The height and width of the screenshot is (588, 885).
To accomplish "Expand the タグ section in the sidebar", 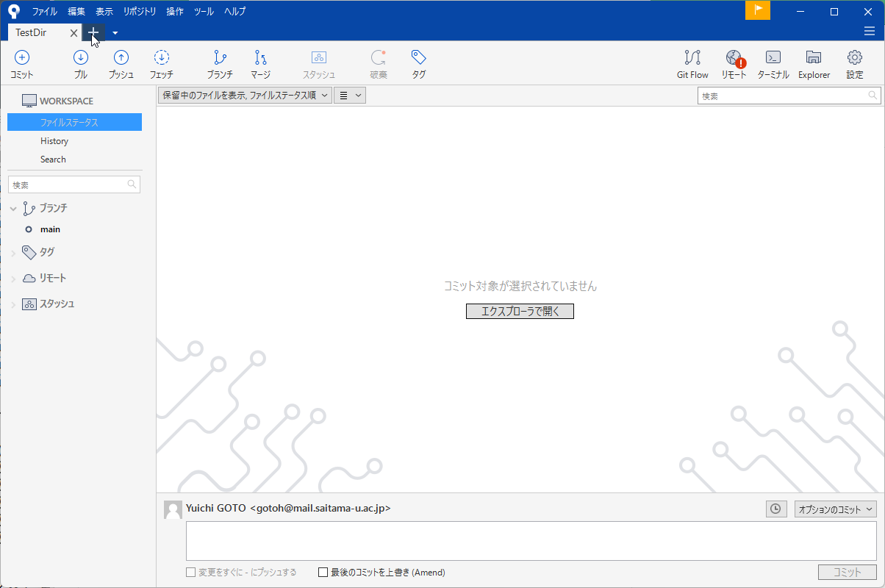I will (13, 254).
